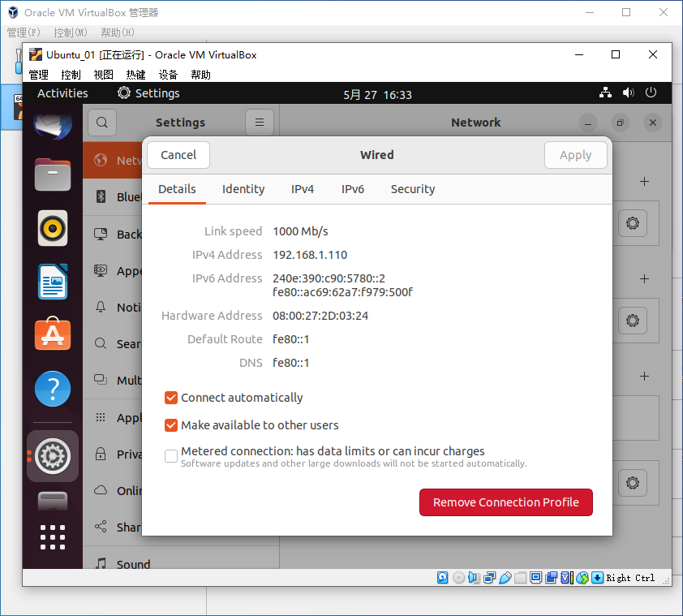The width and height of the screenshot is (683, 616).
Task: Click VirtualBox keyboard capture arrow icon
Action: coord(597,578)
